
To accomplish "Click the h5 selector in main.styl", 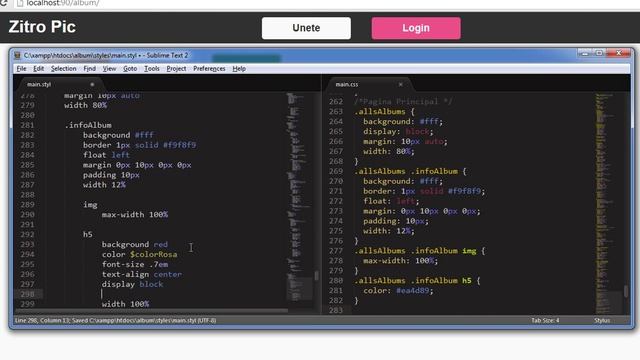I will click(88, 234).
